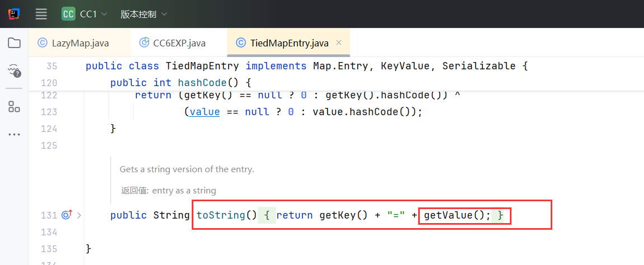Click the IntelliJ IDEA logo icon

click(x=14, y=15)
